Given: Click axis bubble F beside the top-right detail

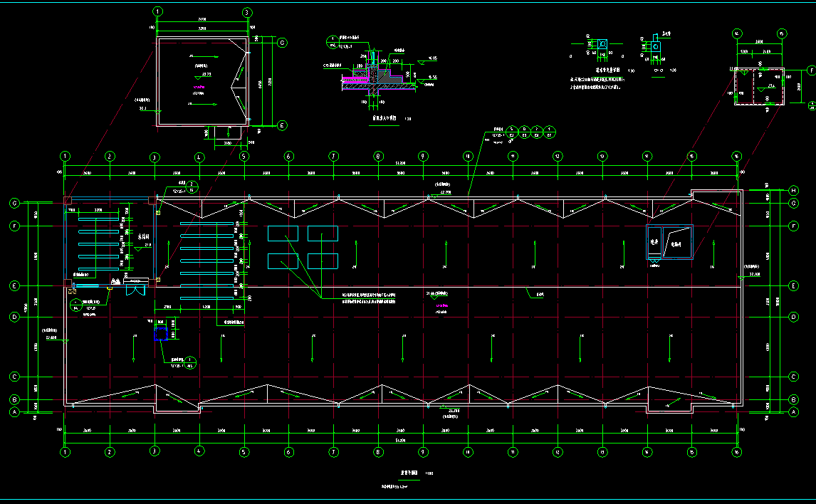Looking at the screenshot, I should tap(810, 70).
